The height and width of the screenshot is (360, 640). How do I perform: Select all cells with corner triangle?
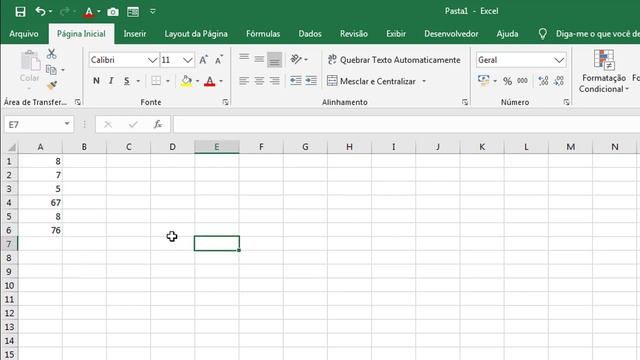(11, 147)
